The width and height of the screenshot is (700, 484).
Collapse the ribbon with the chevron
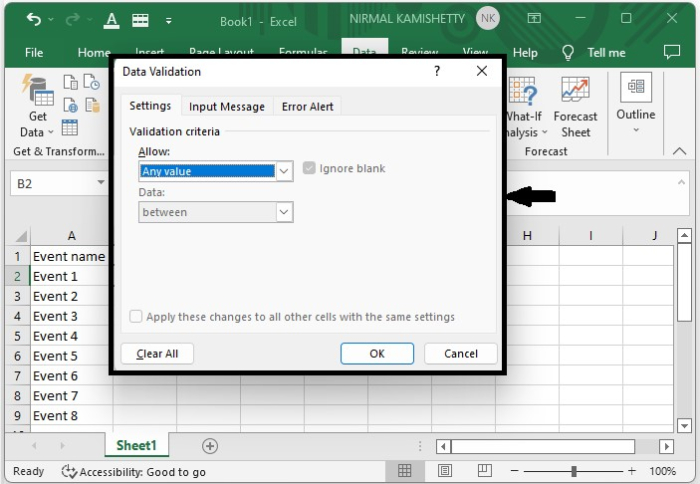pos(679,151)
